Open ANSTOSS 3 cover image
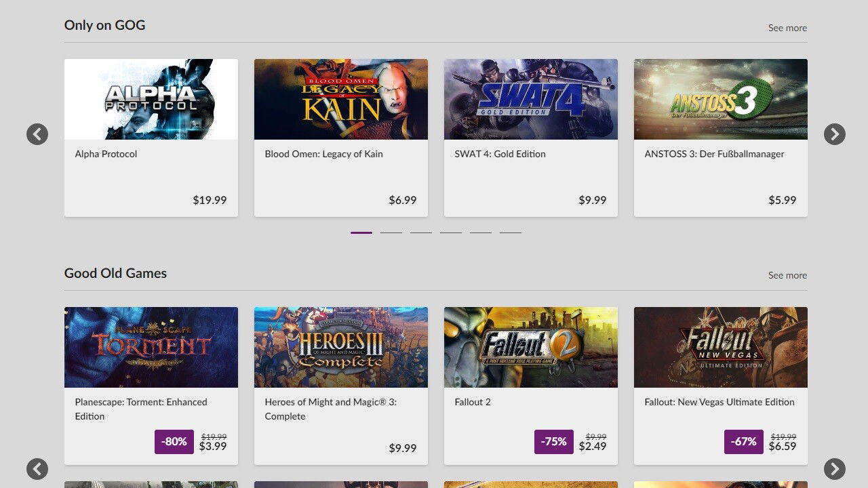Image resolution: width=868 pixels, height=488 pixels. 721,99
